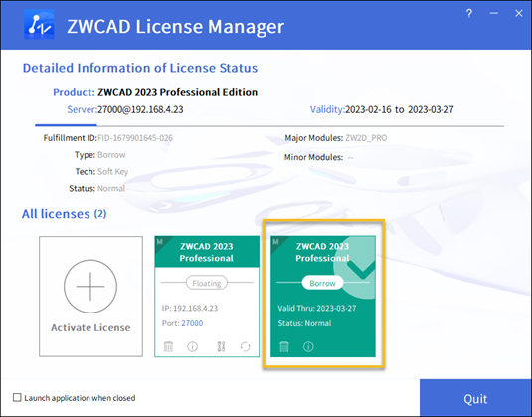Image resolution: width=532 pixels, height=417 pixels.
Task: Click the ZWCAD License Manager logo
Action: [39, 25]
